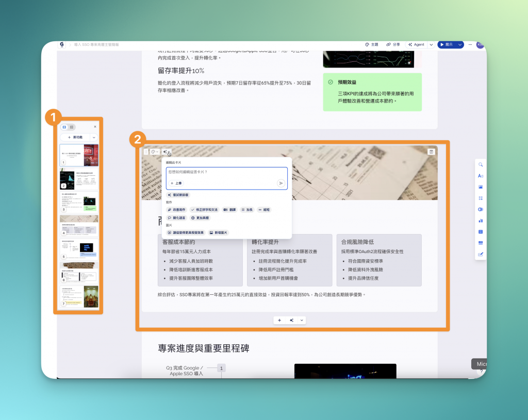
Task: Choose 改善寫作 improve writing
Action: [x=176, y=210]
